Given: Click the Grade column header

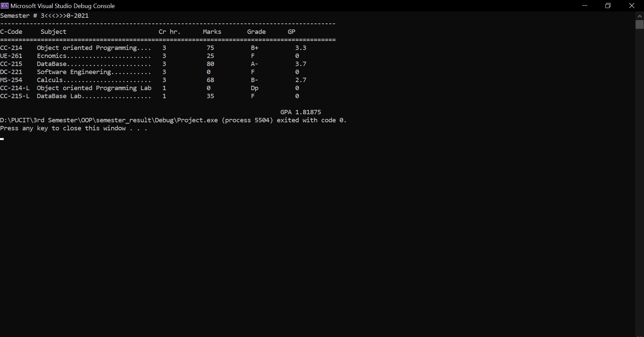Looking at the screenshot, I should click(256, 32).
